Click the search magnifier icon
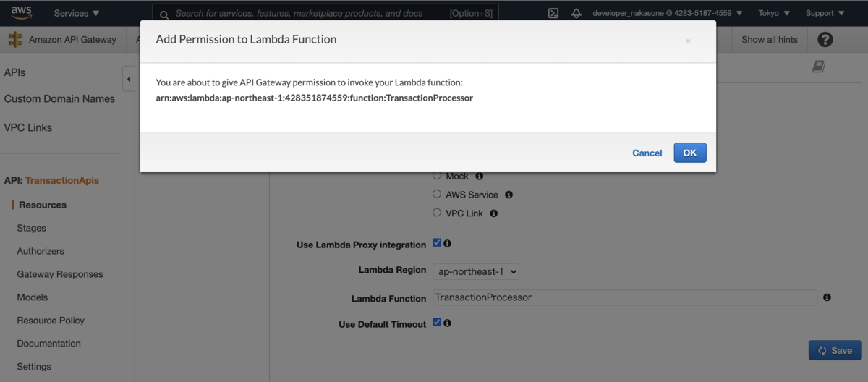The image size is (868, 382). tap(164, 14)
